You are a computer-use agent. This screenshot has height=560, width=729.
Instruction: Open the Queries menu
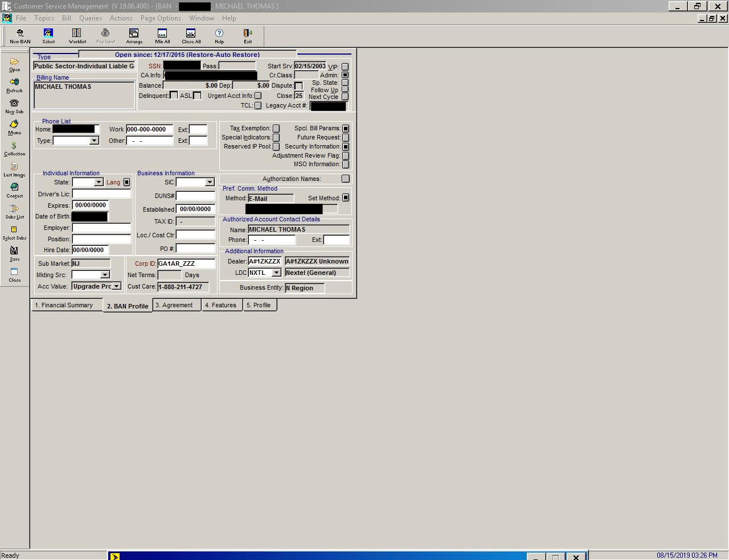(x=90, y=18)
